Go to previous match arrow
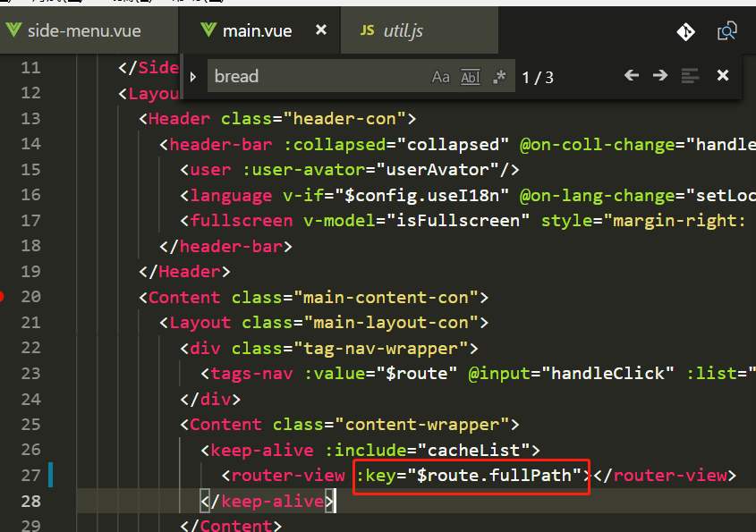This screenshot has height=532, width=756. [x=631, y=76]
